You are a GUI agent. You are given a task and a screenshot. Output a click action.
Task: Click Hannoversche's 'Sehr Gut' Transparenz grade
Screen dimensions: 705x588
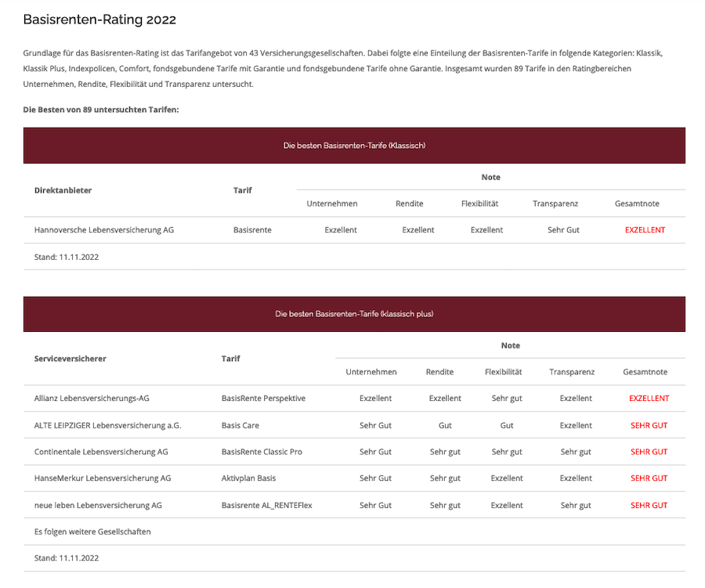[563, 230]
